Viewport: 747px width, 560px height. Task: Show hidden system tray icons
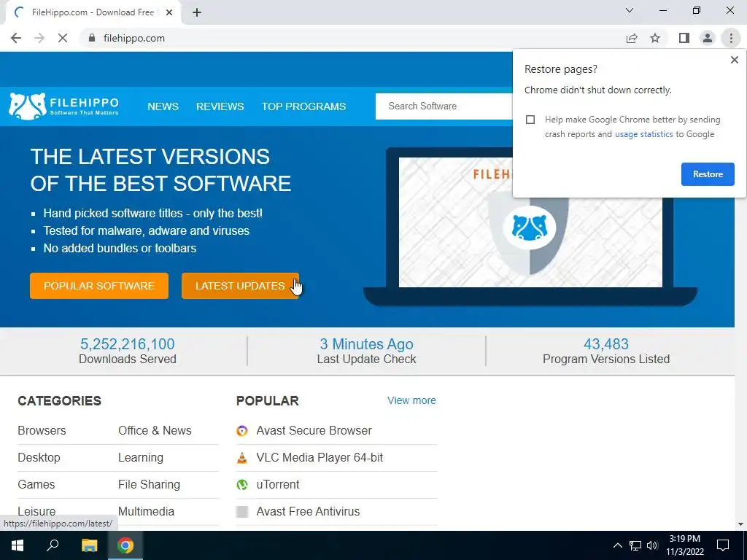point(617,545)
